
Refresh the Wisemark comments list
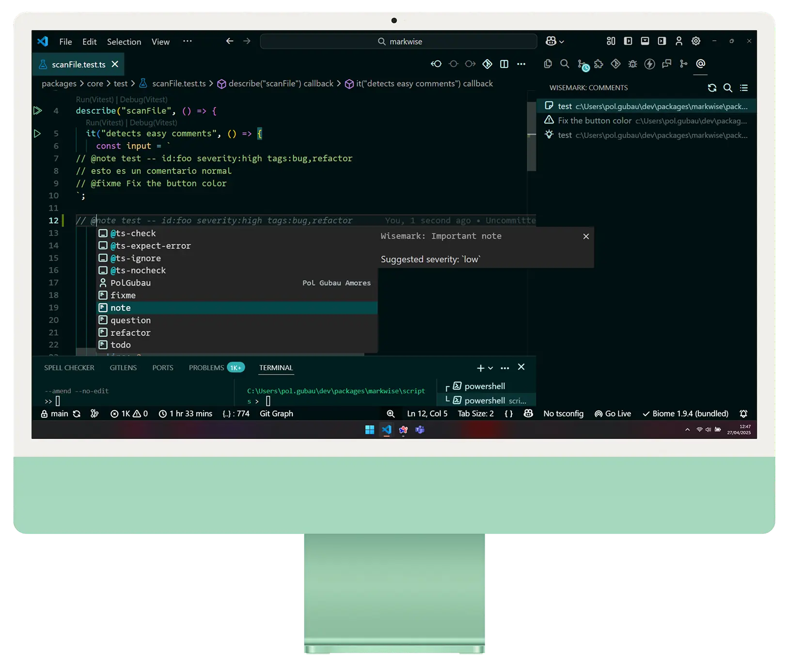pyautogui.click(x=712, y=88)
